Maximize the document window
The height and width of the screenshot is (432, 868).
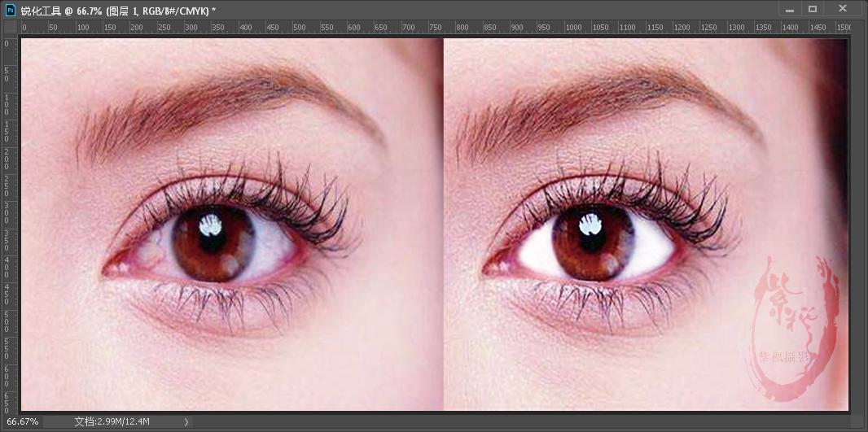(813, 9)
